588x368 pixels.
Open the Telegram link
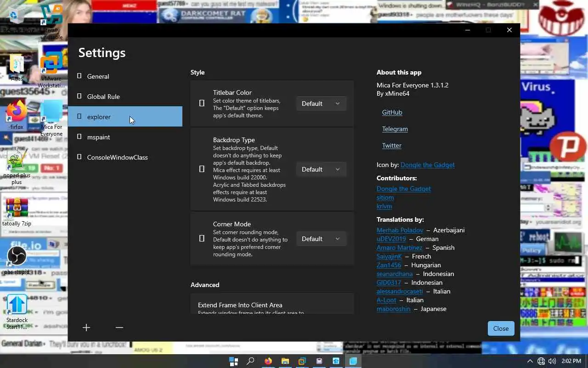tap(395, 129)
